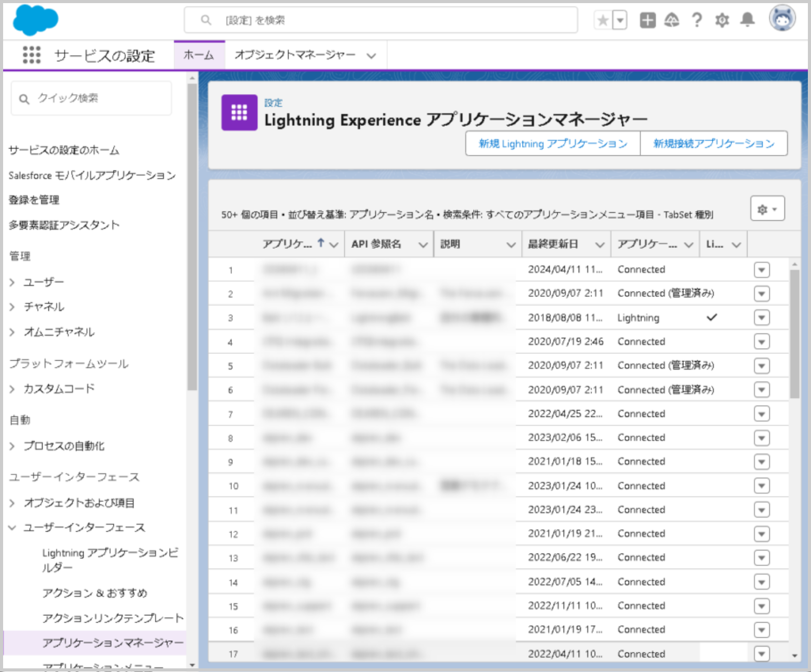Collapse the ユーザーインターフェース tree node
This screenshot has width=811, height=672.
pos(12,528)
